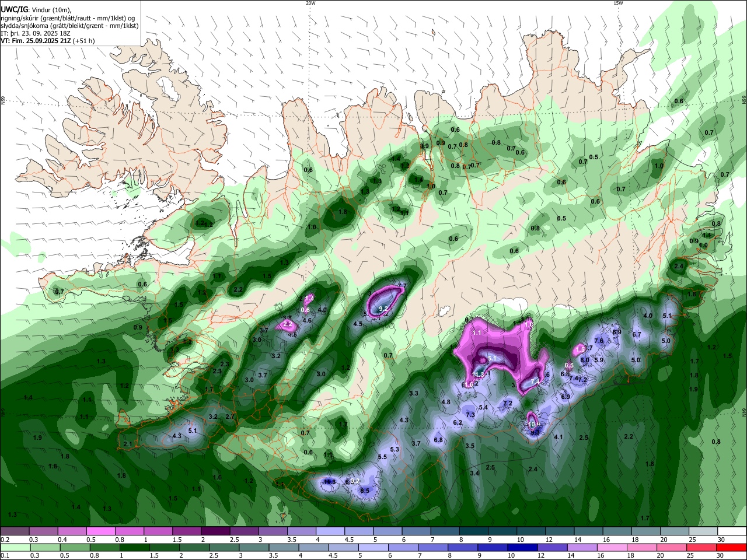Click the '7.7' value beside the magenta contour
The width and height of the screenshot is (747, 560).
pyautogui.click(x=402, y=286)
